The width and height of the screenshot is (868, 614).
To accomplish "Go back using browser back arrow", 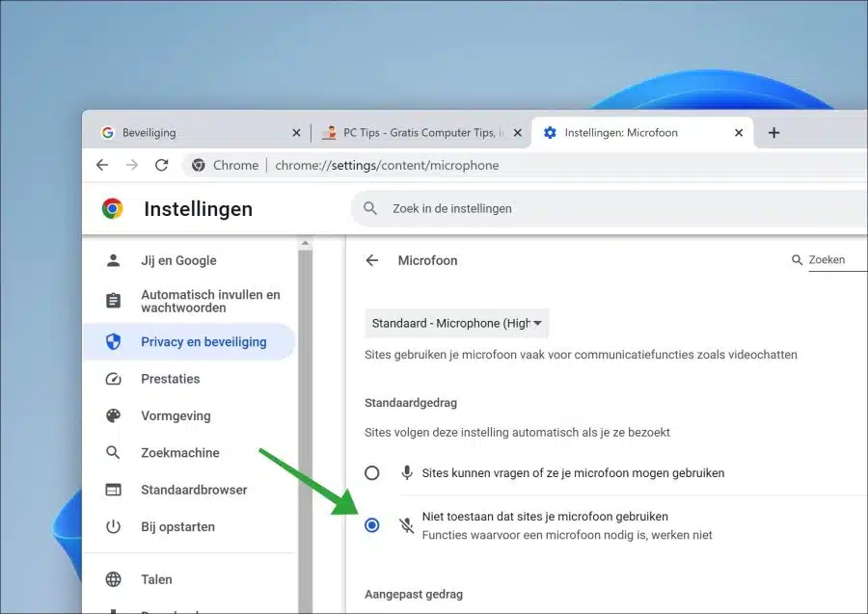I will 102,165.
